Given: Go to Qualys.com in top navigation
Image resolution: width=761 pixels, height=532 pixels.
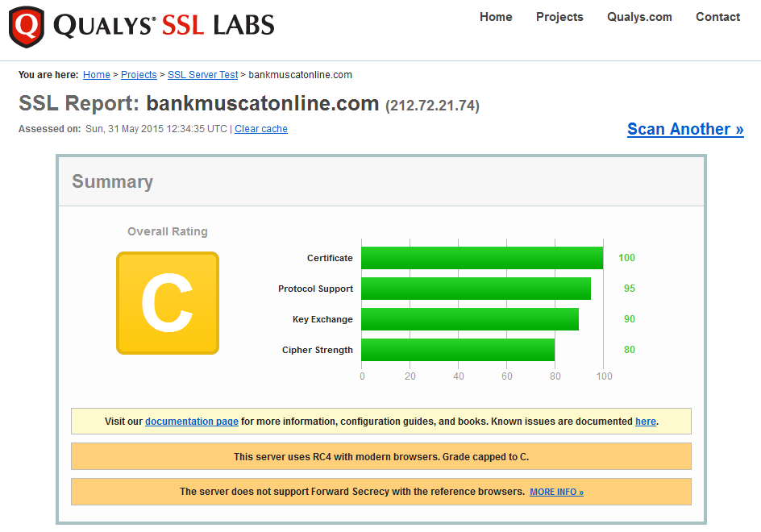Looking at the screenshot, I should click(639, 17).
